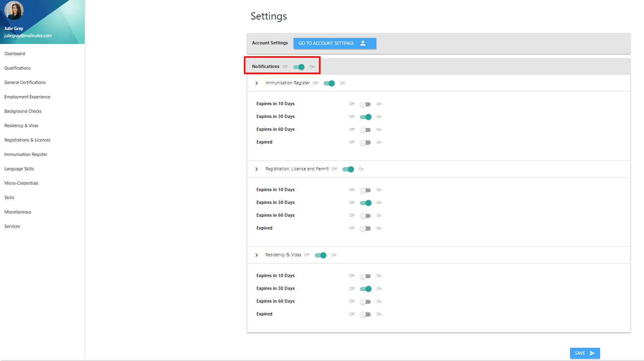The image size is (644, 361).
Task: Go to Micro-Credentials
Action: point(21,183)
